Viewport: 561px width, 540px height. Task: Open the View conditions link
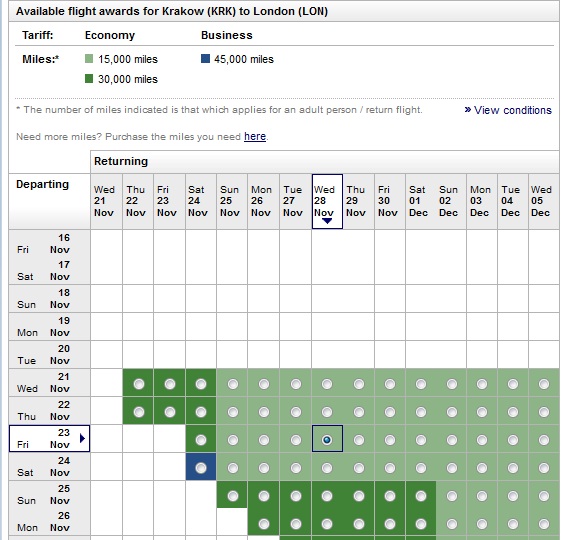(x=508, y=110)
